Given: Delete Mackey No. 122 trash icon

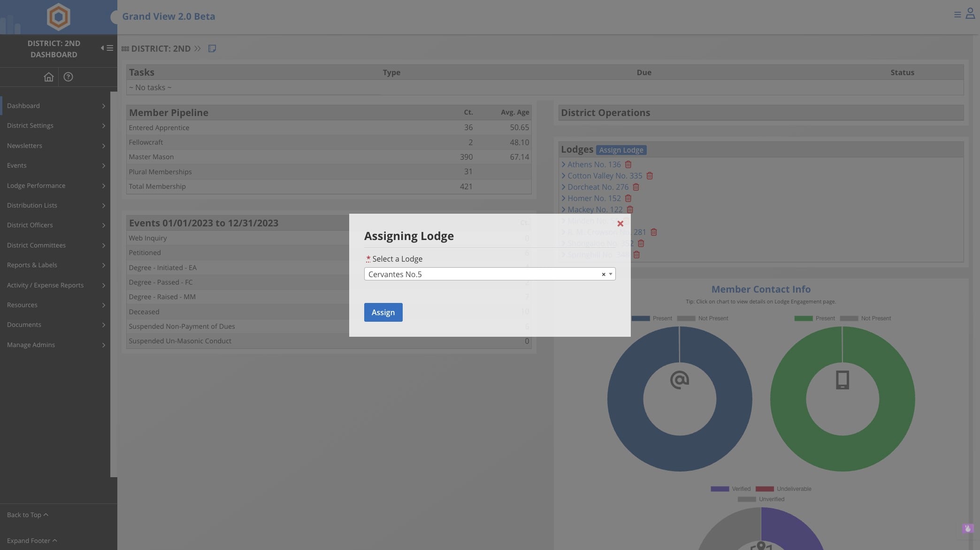Looking at the screenshot, I should 630,209.
